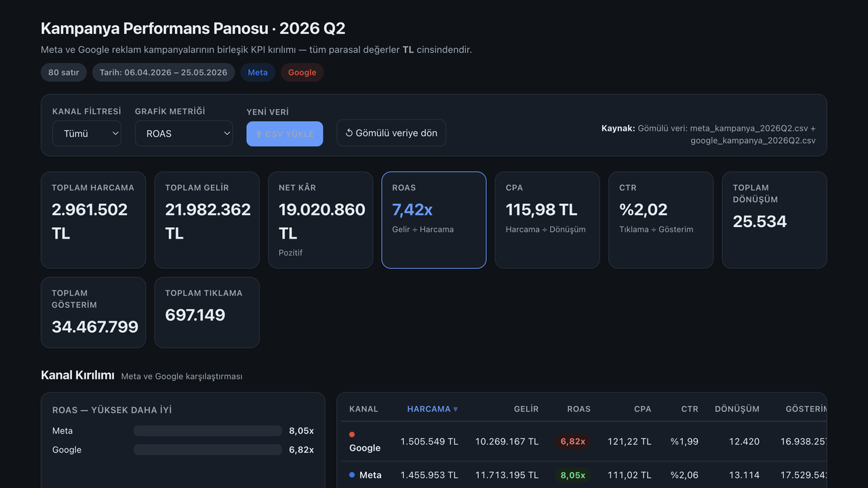Sort table by CTR column header
Viewport: 868px width, 488px height.
tap(690, 409)
